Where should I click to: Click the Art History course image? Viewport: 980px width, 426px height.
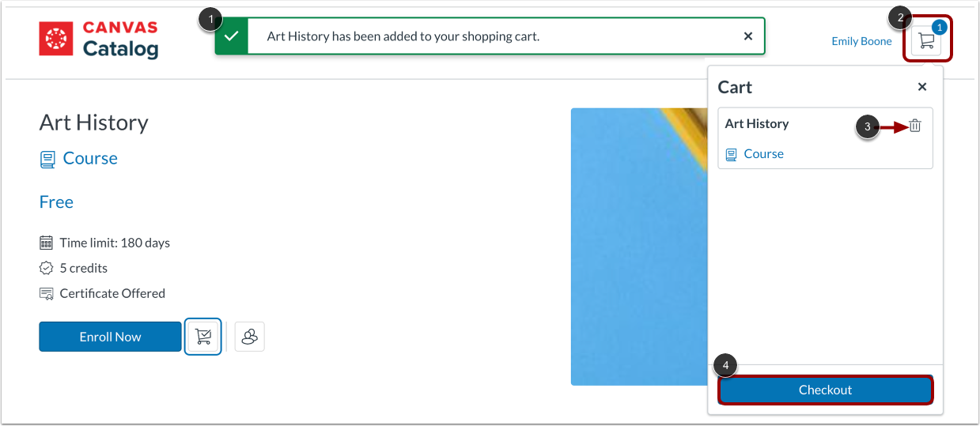tap(638, 247)
